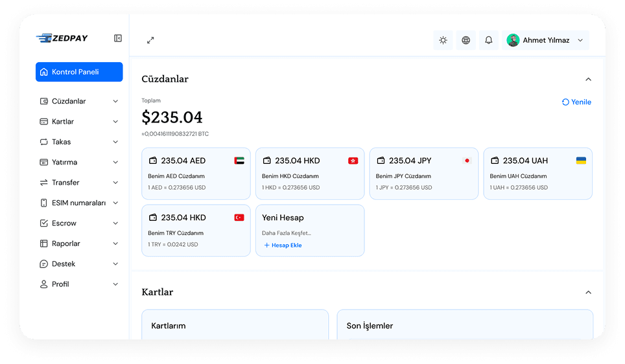Expand the Destek sidebar chevron

point(115,264)
